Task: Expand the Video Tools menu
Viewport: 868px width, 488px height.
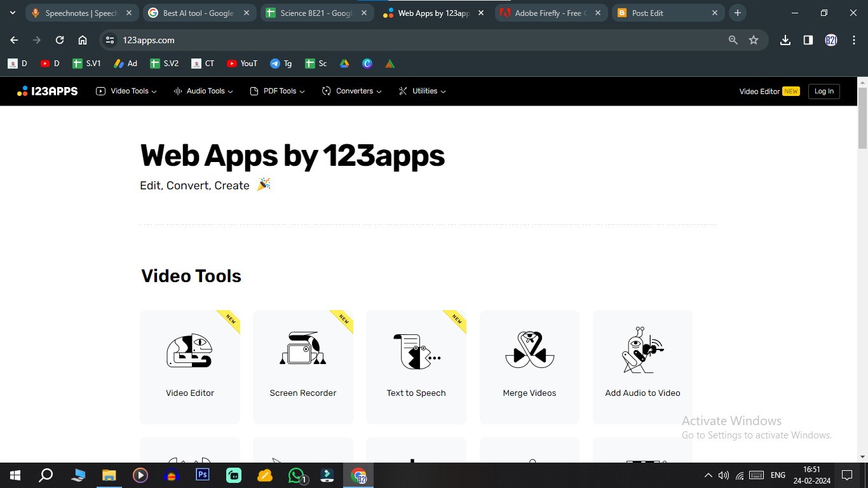Action: 126,91
